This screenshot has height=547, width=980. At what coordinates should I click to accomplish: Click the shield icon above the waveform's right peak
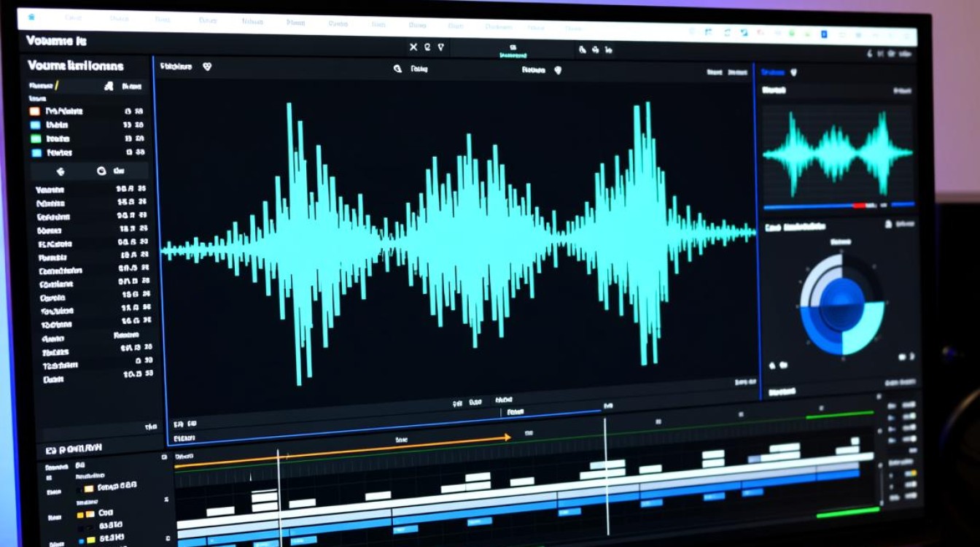pos(558,71)
